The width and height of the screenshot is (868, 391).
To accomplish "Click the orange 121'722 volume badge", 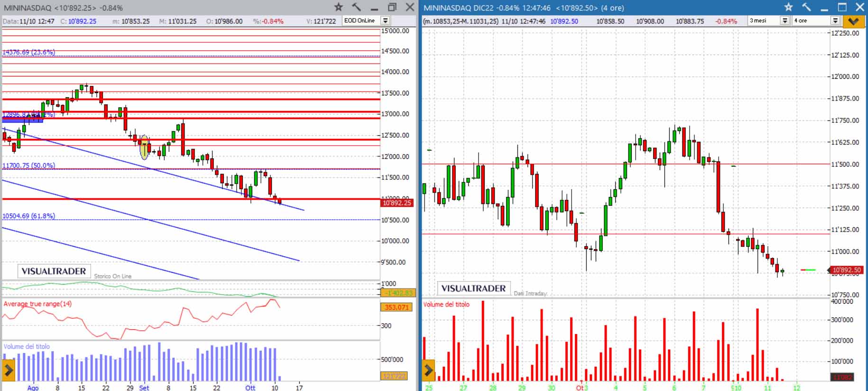I will (x=394, y=376).
